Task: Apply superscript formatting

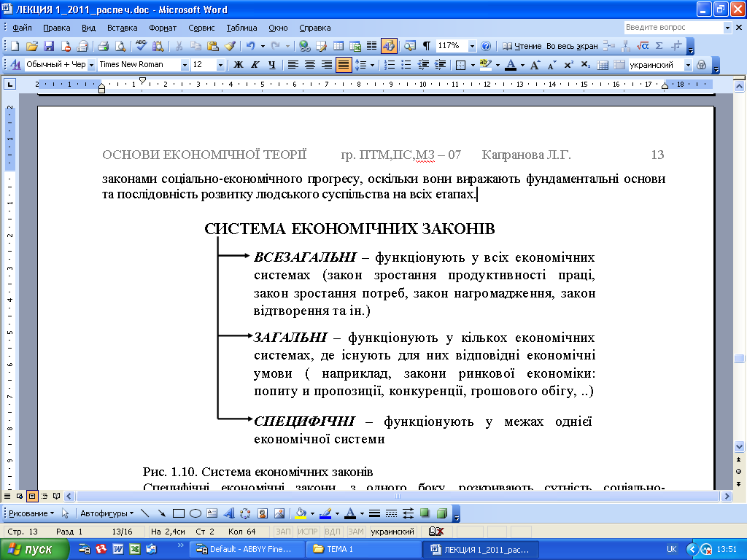Action: click(x=568, y=65)
